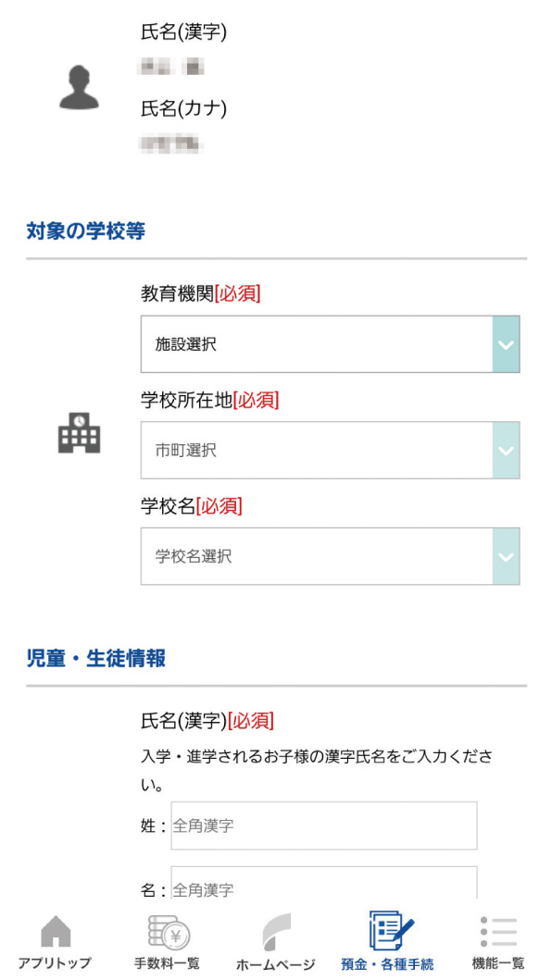Tap the アプリトップ label text

point(55,962)
